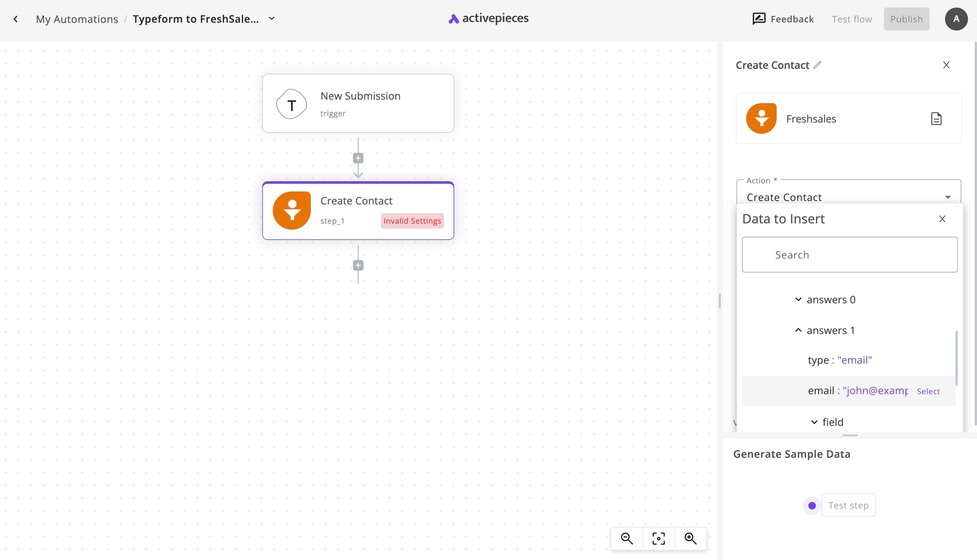
Task: Open the user avatar menu
Action: [x=956, y=19]
